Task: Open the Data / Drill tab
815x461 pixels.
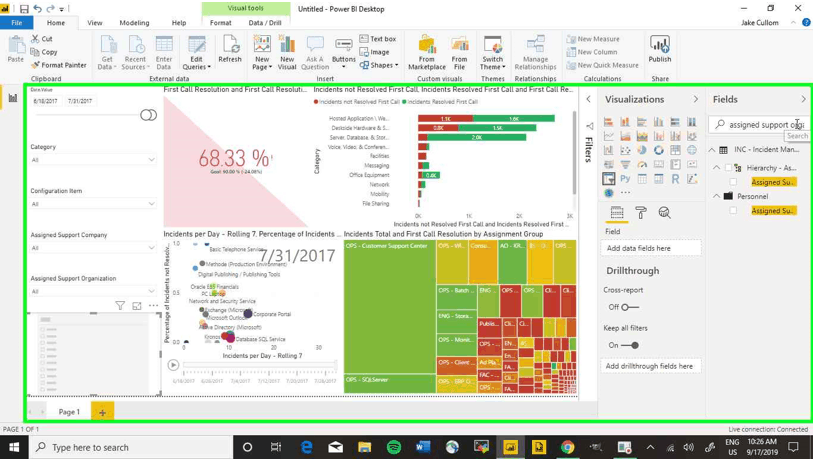Action: pos(265,23)
